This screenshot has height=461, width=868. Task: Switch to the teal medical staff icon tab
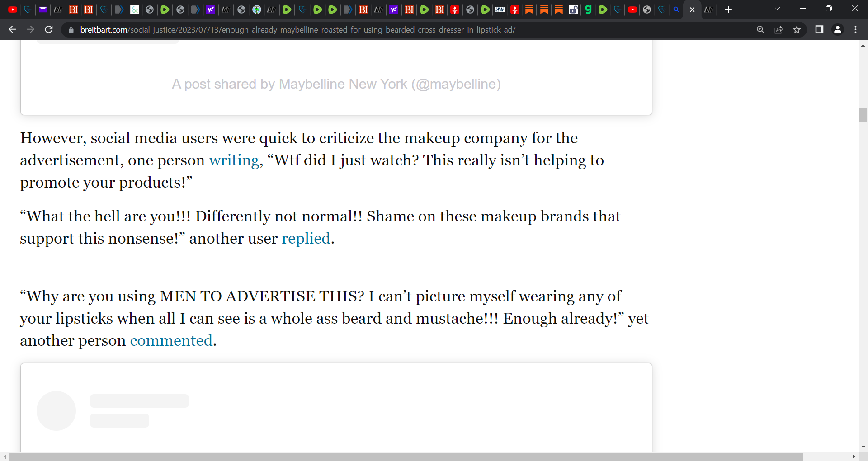257,9
